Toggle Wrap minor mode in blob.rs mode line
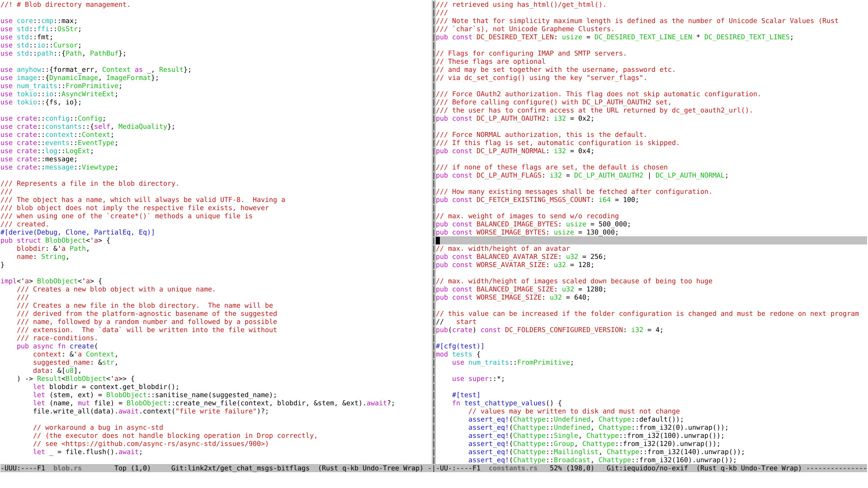The image size is (868, 488). click(x=411, y=468)
